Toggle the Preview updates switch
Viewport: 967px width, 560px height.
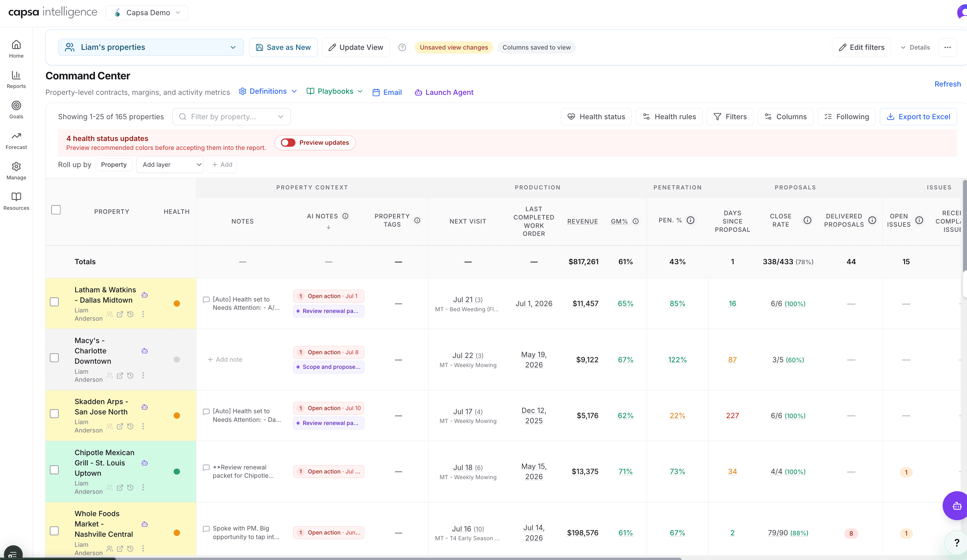coord(288,142)
